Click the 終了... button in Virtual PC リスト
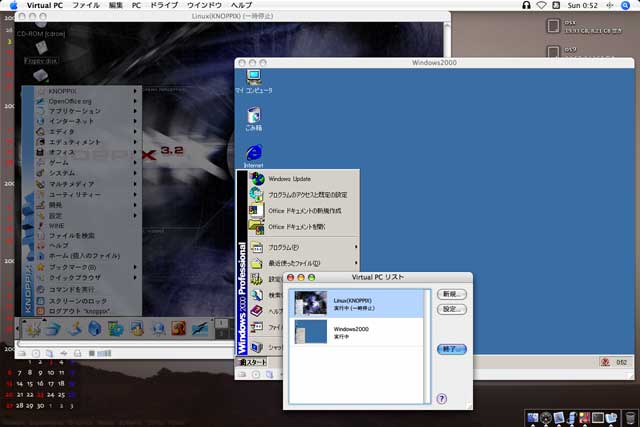This screenshot has width=640, height=427. (x=451, y=349)
